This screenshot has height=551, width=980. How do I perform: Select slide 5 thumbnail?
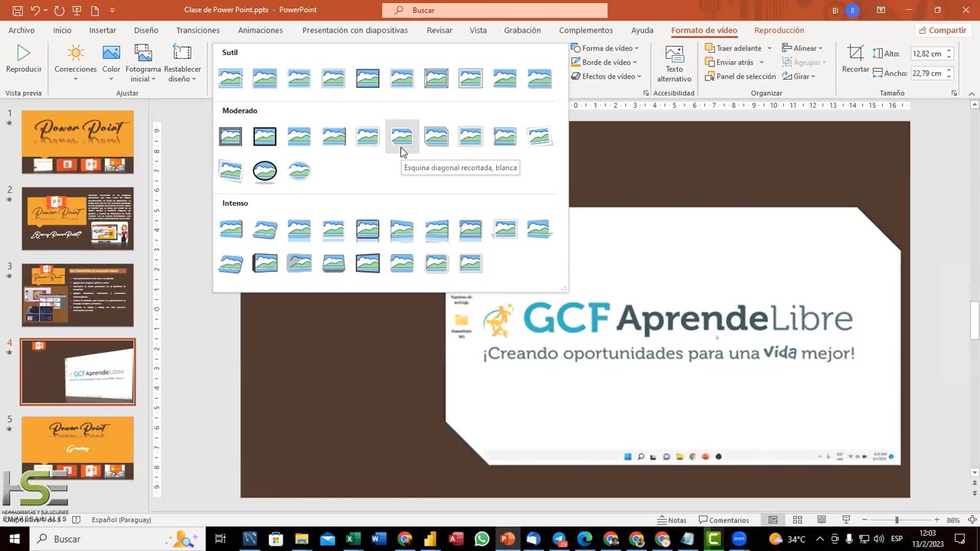77,448
